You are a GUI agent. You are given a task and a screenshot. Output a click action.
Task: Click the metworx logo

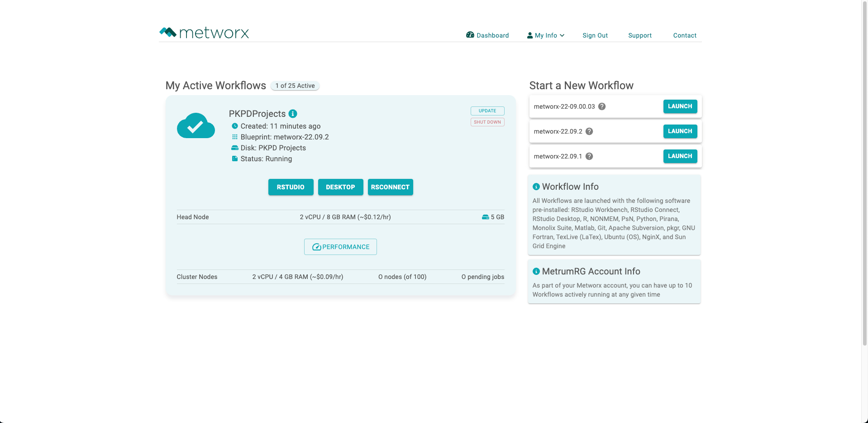[204, 33]
